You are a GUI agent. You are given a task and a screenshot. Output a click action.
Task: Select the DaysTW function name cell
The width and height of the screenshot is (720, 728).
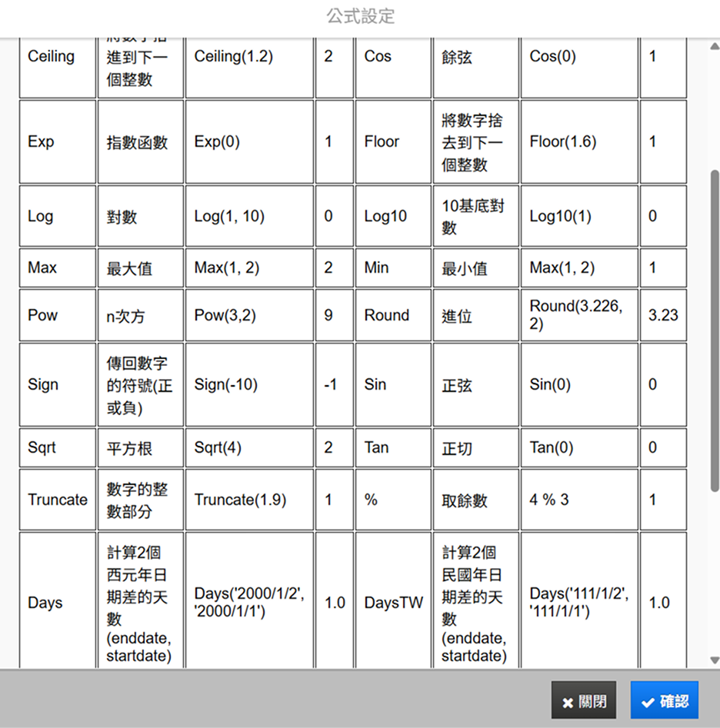393,603
